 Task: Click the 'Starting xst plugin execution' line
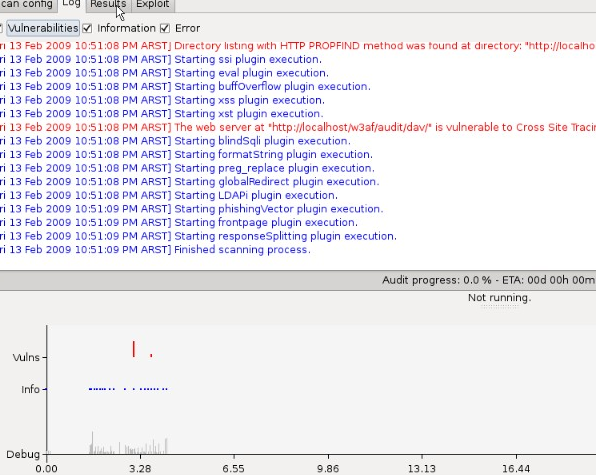[162, 114]
